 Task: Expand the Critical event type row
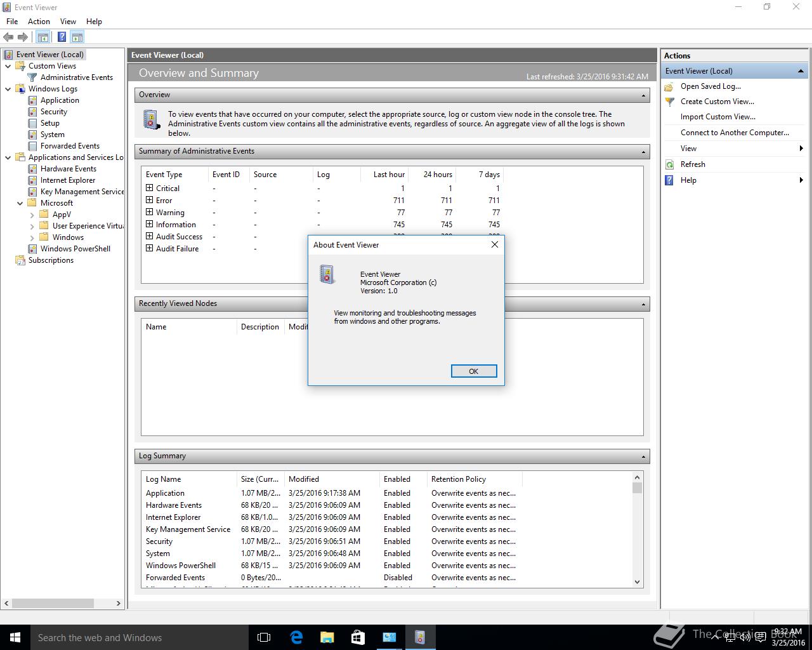[150, 188]
